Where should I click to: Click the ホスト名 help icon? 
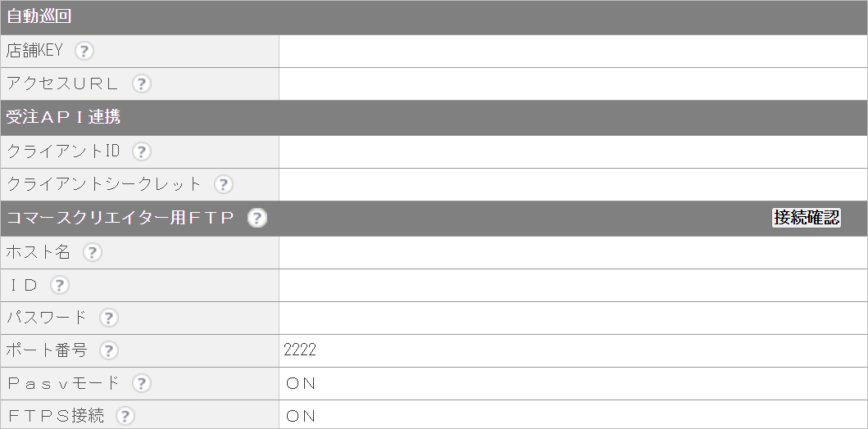(92, 252)
